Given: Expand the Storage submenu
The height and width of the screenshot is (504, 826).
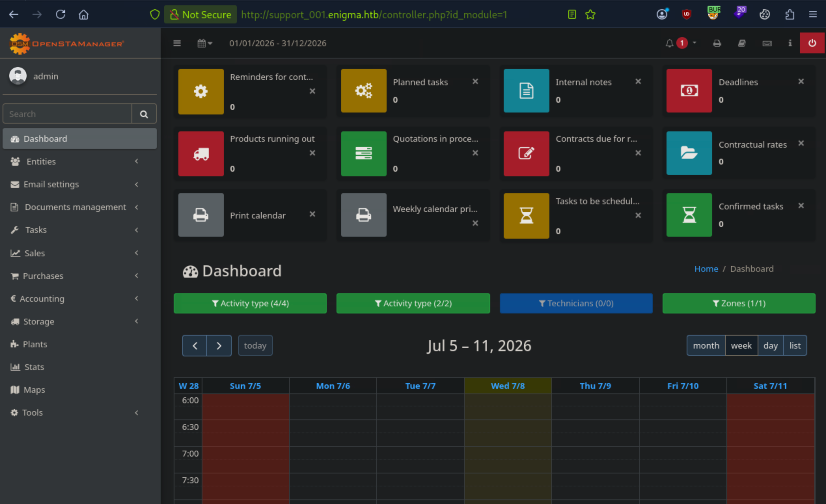Looking at the screenshot, I should pos(79,321).
